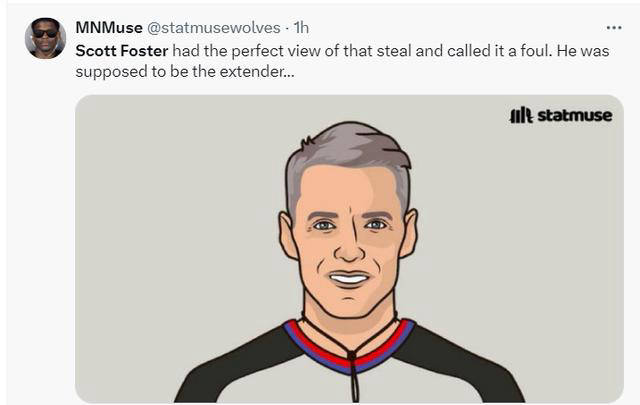The image size is (640, 405).
Task: Click the MNMuse profile avatar
Action: point(45,39)
